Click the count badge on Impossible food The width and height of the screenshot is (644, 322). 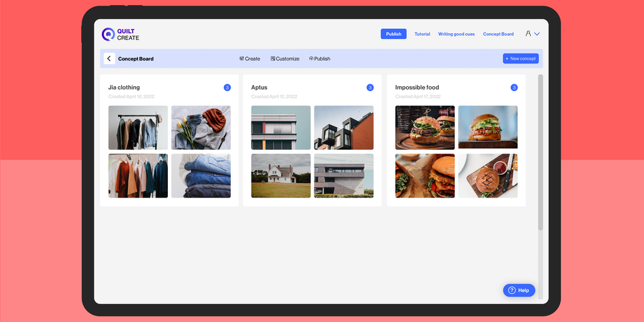click(514, 87)
